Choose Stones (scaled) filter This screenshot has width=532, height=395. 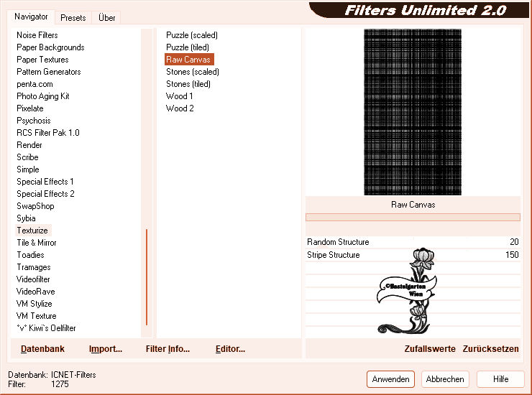pyautogui.click(x=193, y=72)
